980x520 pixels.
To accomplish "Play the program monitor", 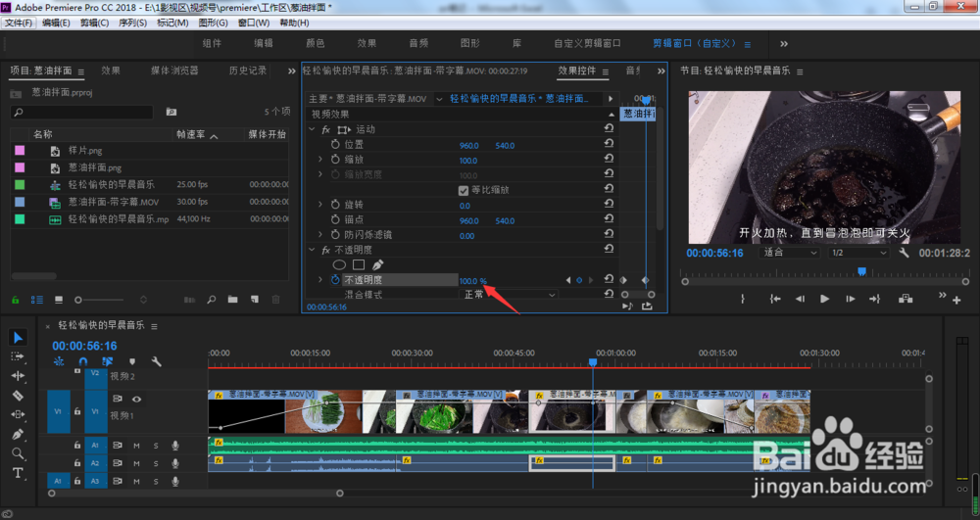I will click(824, 299).
